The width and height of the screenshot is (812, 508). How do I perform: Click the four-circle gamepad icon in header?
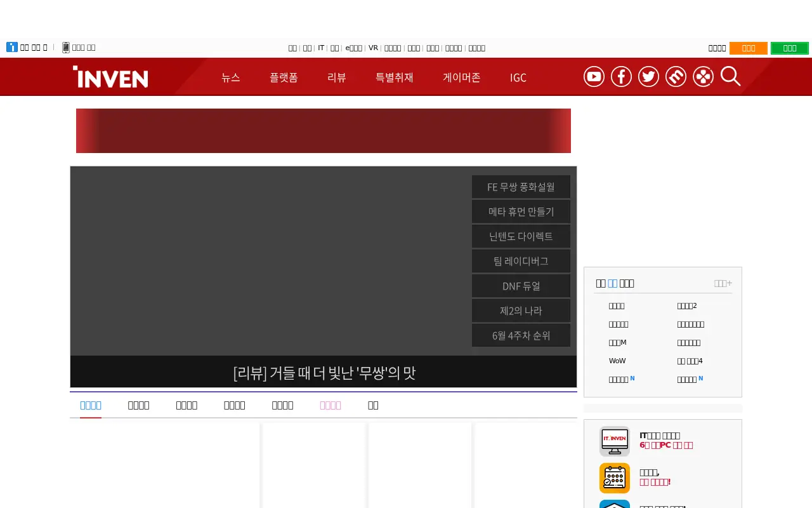(703, 77)
